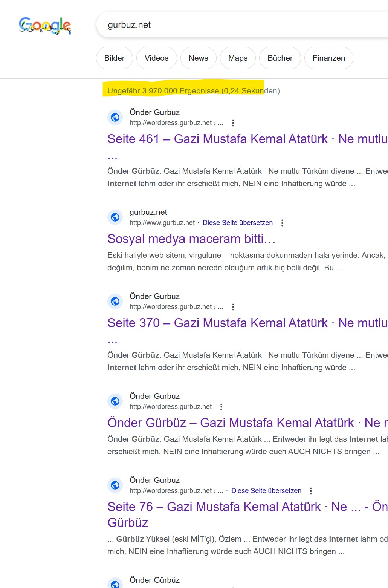
Task: Click the globe favicon of the Seite 461 result
Action: click(115, 117)
